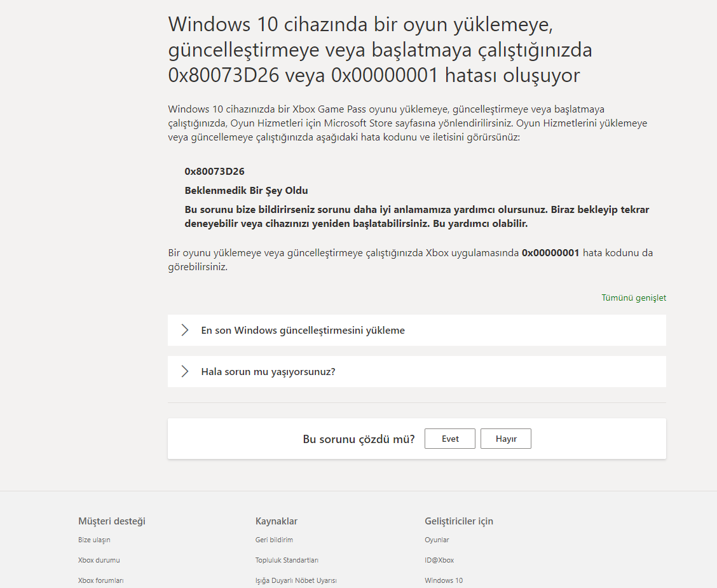Open the 'Xbox forumları' footer link
This screenshot has width=717, height=588.
point(100,580)
